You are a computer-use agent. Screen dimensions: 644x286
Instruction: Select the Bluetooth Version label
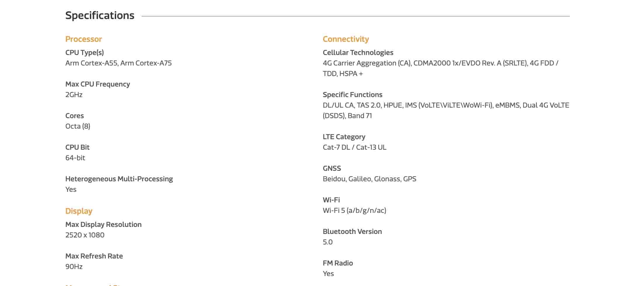click(x=352, y=232)
